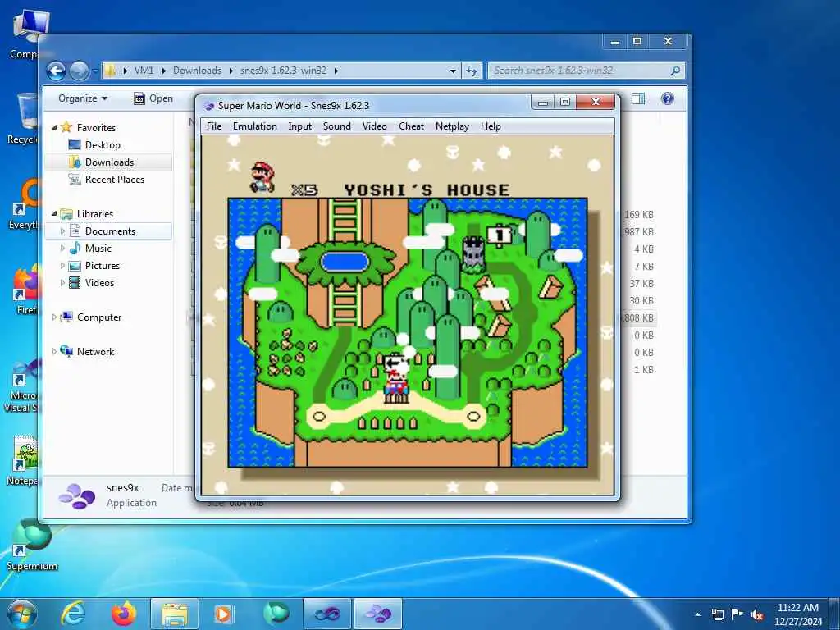
Task: Click Downloads in the address breadcrumb
Action: point(197,71)
